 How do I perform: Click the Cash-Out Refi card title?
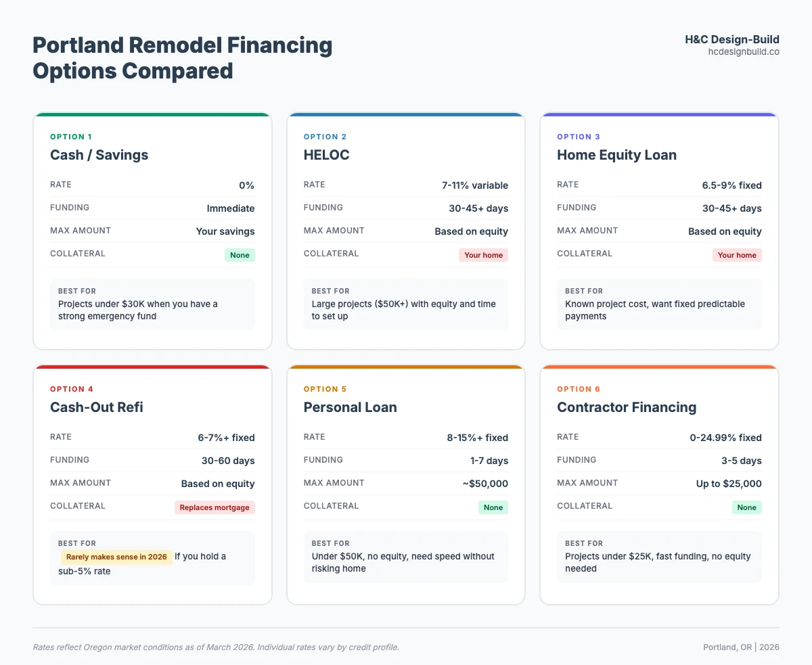tap(96, 407)
